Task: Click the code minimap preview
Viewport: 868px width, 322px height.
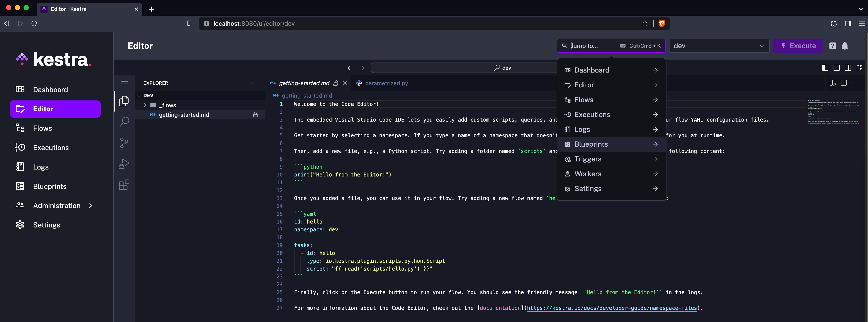Action: [833, 112]
